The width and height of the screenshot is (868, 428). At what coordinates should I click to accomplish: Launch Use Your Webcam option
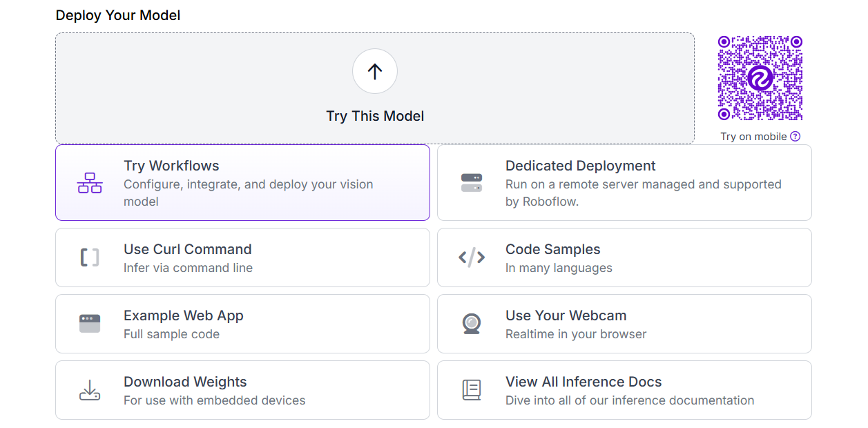point(566,315)
